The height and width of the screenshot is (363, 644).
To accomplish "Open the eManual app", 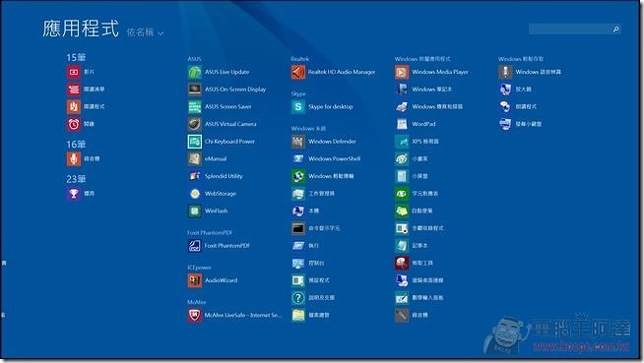I will [x=208, y=158].
